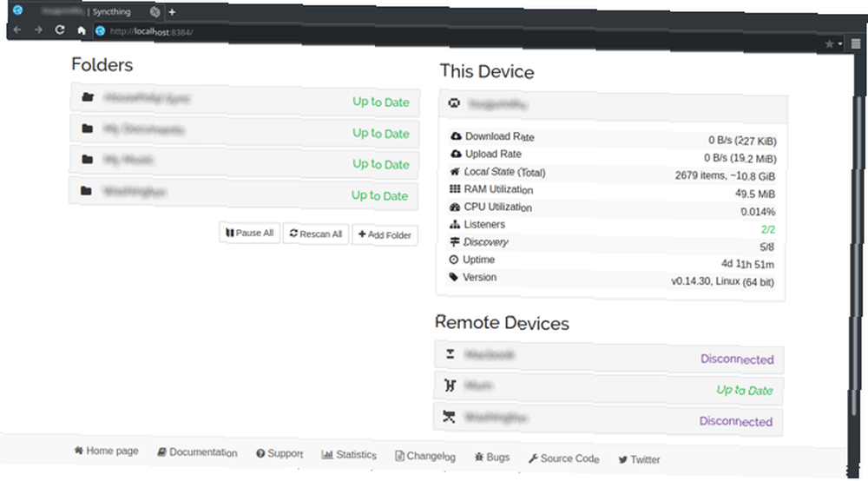This screenshot has height=481, width=868.
Task: Collapse the This Device panel header
Action: (x=614, y=106)
